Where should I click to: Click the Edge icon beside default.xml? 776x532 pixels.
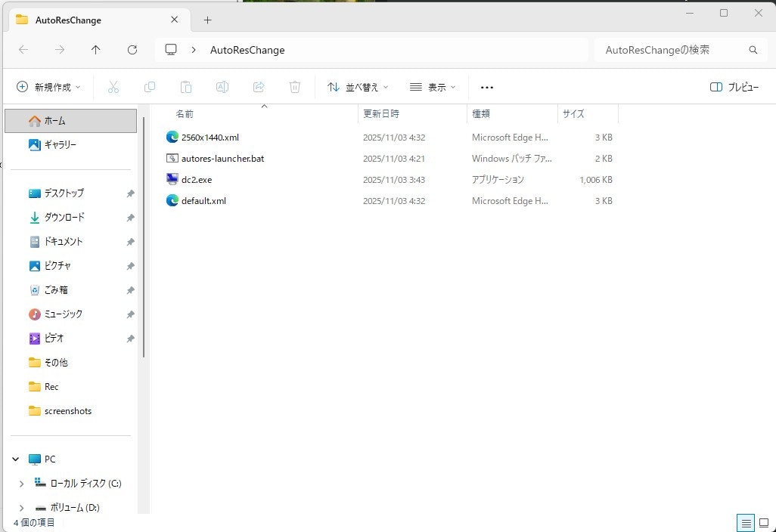tap(172, 200)
